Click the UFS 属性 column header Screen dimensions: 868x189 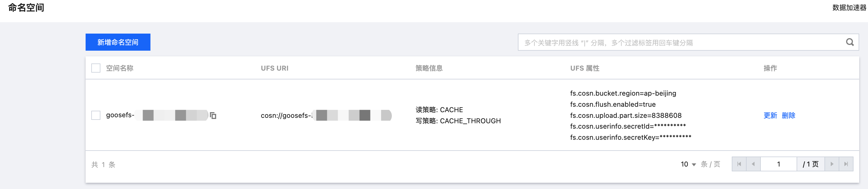coord(584,68)
